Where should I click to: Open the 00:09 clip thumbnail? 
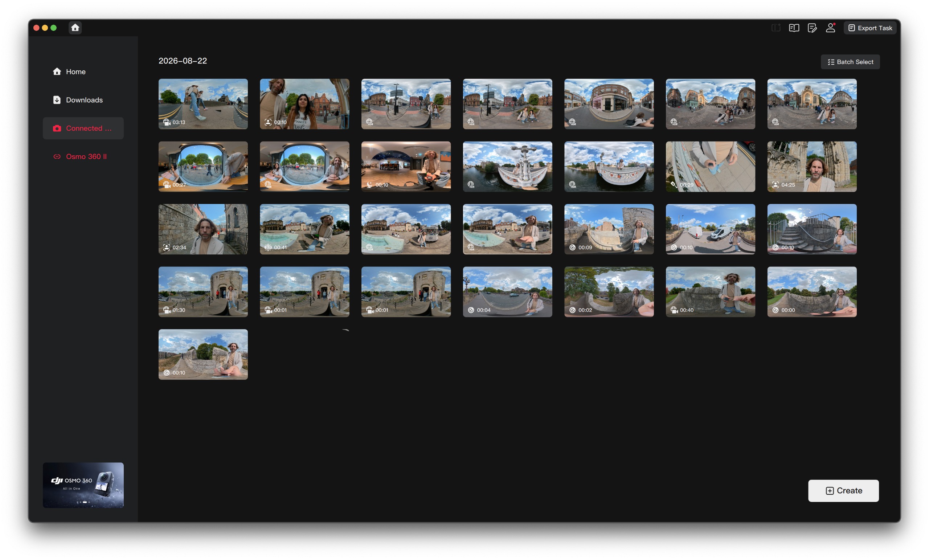pyautogui.click(x=609, y=229)
